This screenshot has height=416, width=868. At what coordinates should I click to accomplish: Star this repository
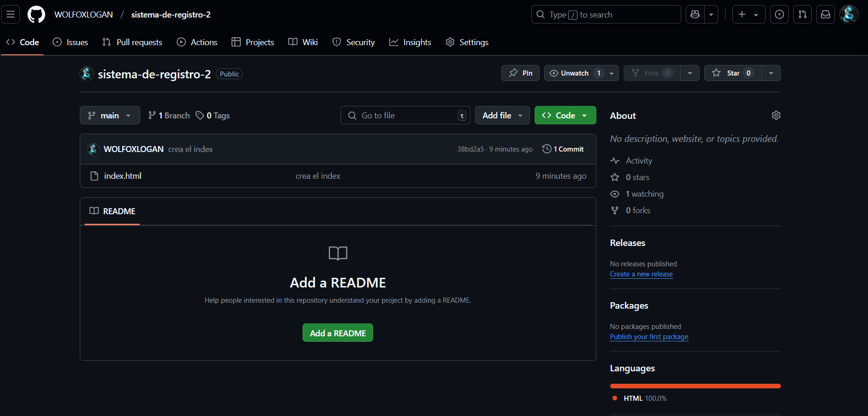pos(733,73)
